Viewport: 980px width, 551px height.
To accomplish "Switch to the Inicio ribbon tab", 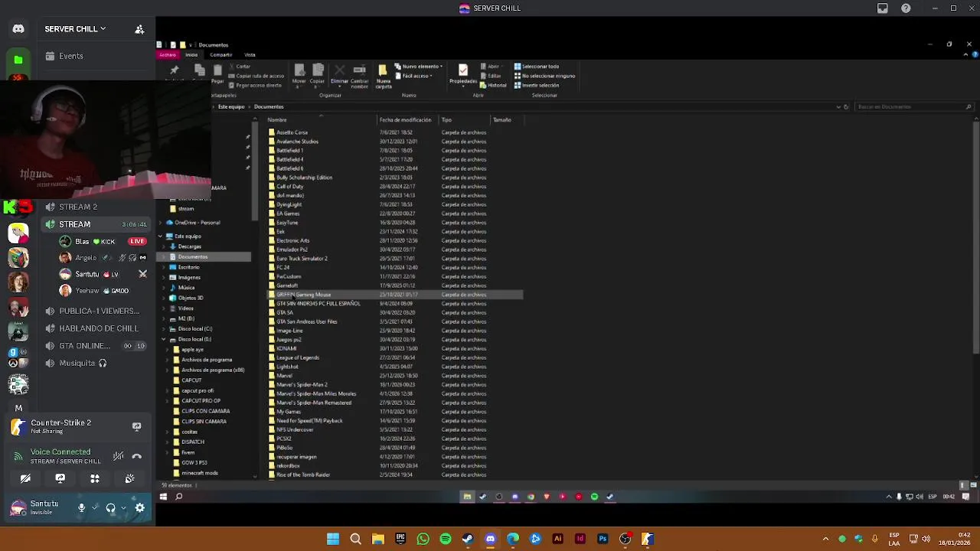I will click(x=191, y=55).
